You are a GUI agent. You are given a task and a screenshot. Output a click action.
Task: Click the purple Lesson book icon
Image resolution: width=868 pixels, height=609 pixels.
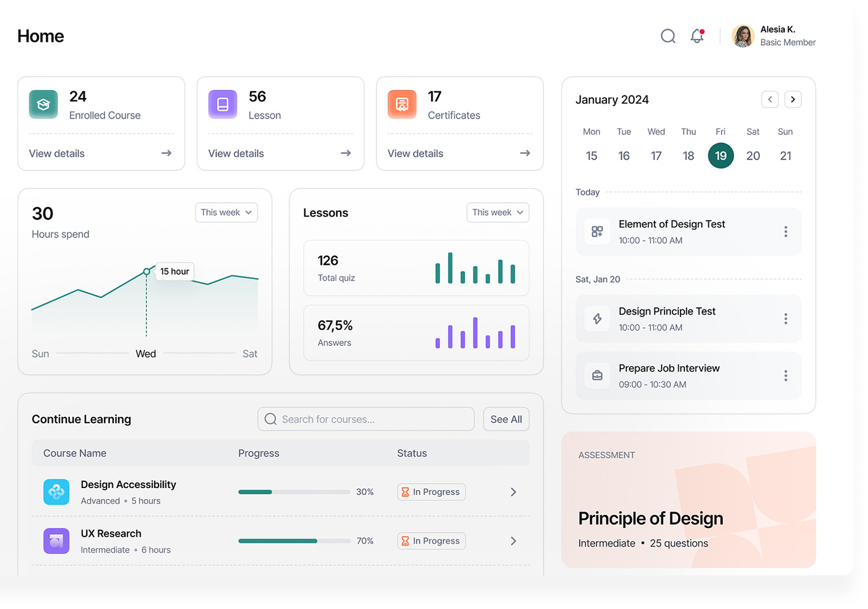223,105
